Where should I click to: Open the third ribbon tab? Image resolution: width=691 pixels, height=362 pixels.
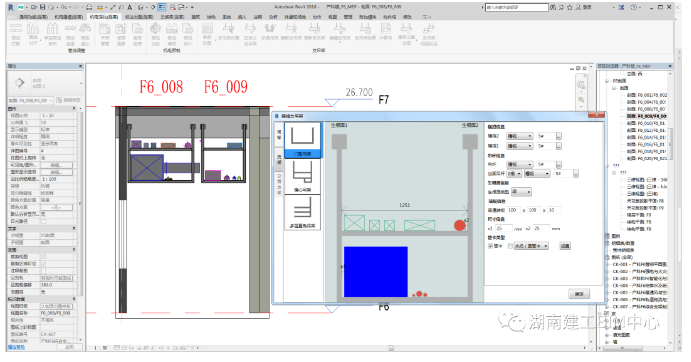click(104, 17)
